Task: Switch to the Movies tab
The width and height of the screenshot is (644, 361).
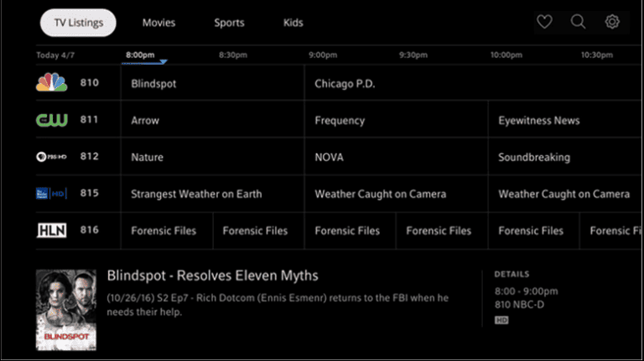Action: coord(159,23)
